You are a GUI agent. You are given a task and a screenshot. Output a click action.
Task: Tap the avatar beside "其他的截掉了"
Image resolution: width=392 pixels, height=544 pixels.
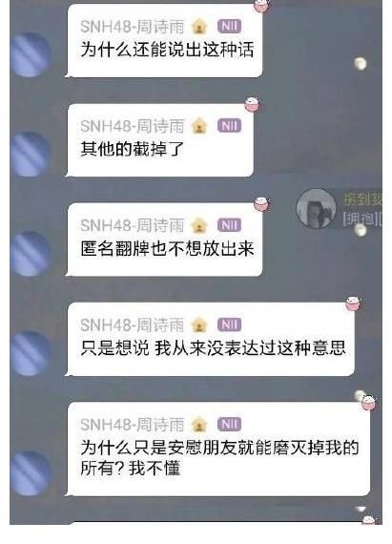[x=31, y=155]
